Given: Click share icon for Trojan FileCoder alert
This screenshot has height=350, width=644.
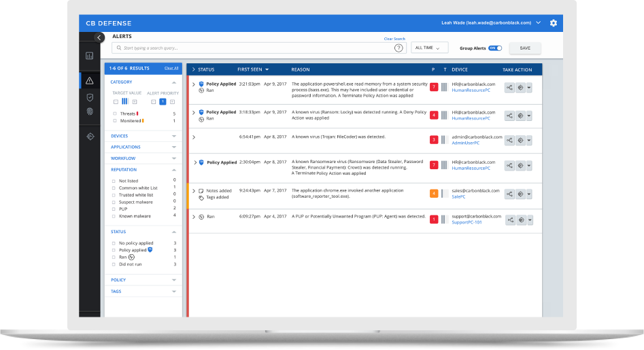Looking at the screenshot, I should point(509,140).
